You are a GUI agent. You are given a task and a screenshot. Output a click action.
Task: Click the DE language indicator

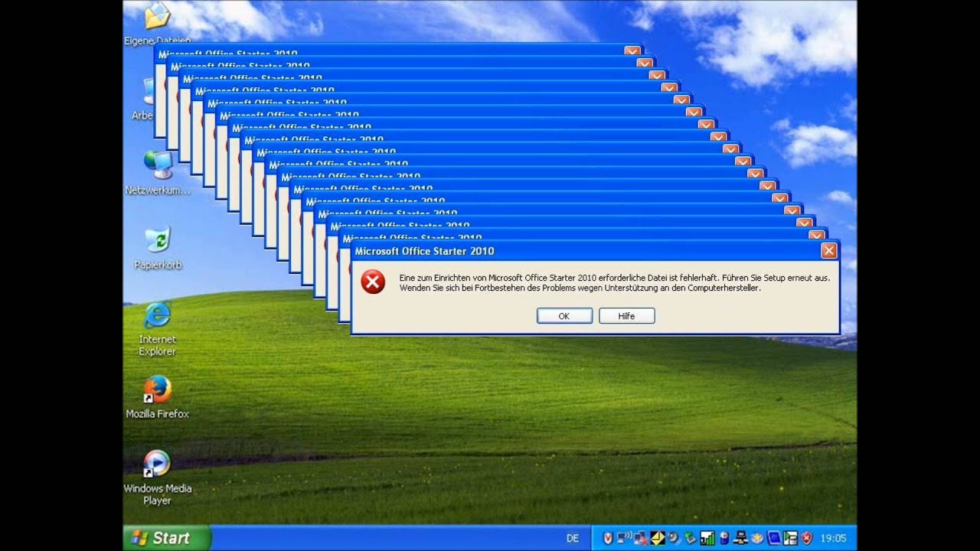pos(573,538)
